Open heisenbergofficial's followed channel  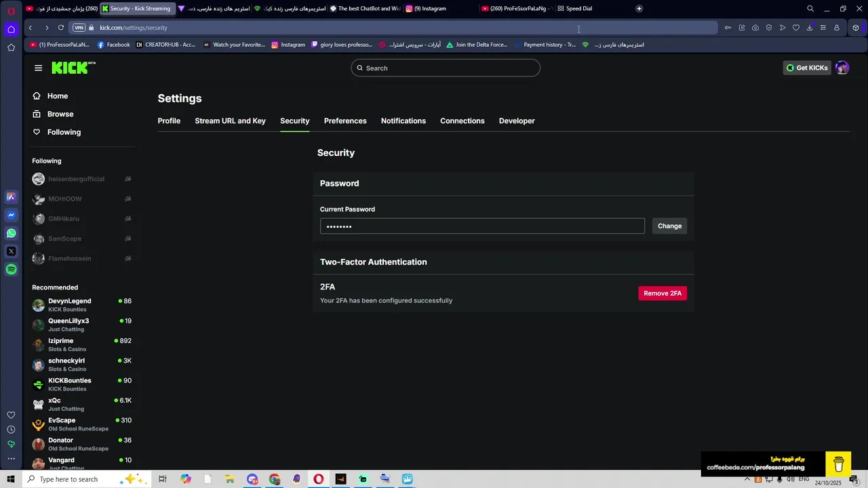[81, 179]
